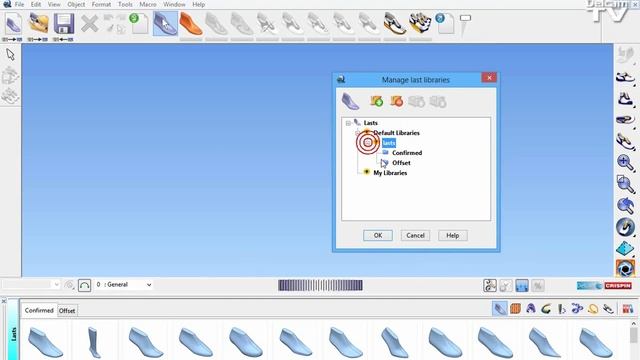
Task: Click the cyan plane diamond icon
Action: coord(625,248)
